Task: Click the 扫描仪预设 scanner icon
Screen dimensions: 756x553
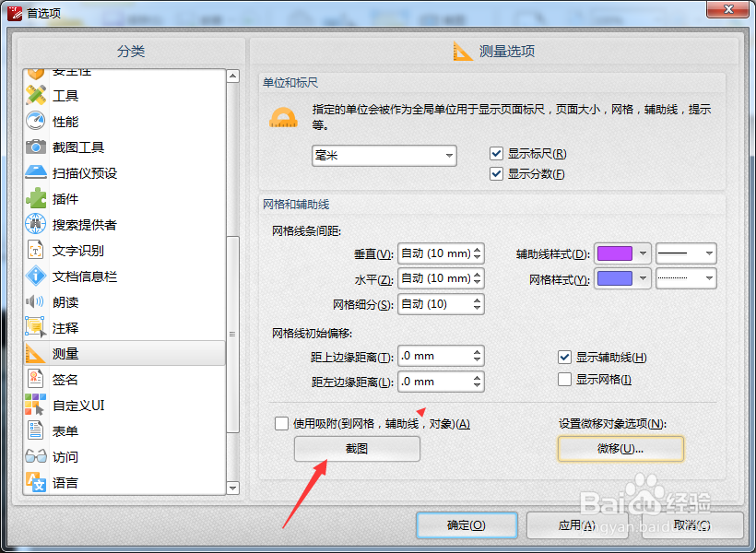Action: click(36, 172)
